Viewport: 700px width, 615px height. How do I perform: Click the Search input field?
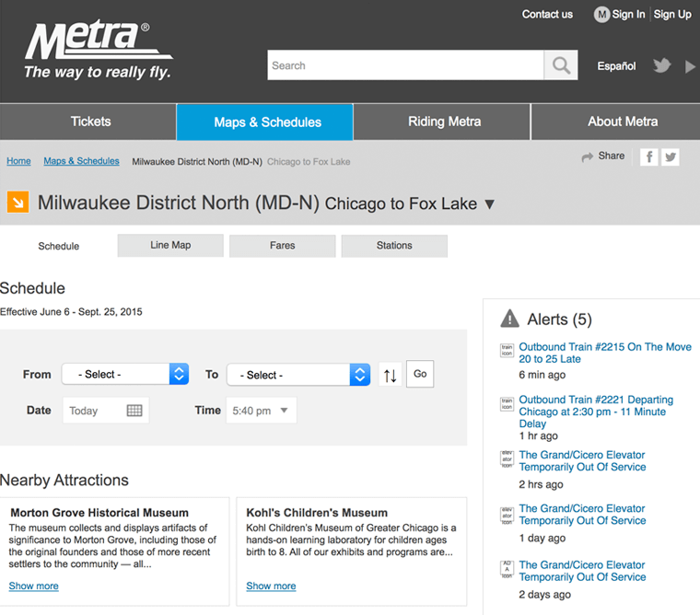[405, 65]
